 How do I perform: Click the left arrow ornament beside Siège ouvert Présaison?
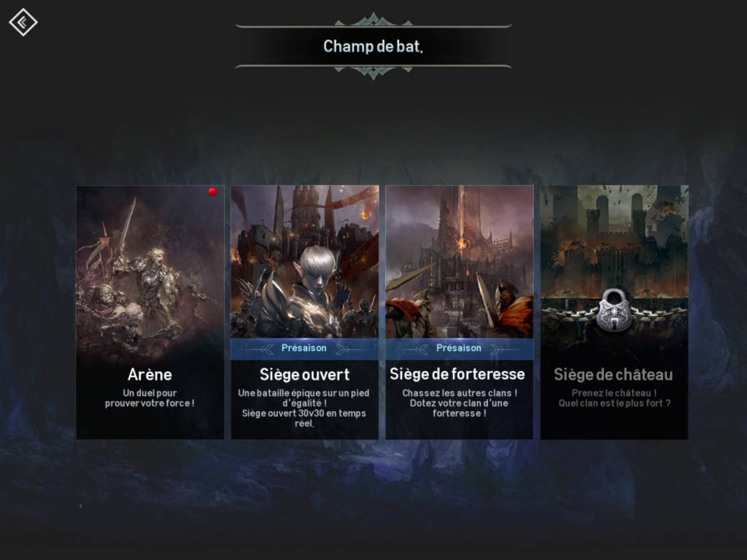click(x=263, y=349)
